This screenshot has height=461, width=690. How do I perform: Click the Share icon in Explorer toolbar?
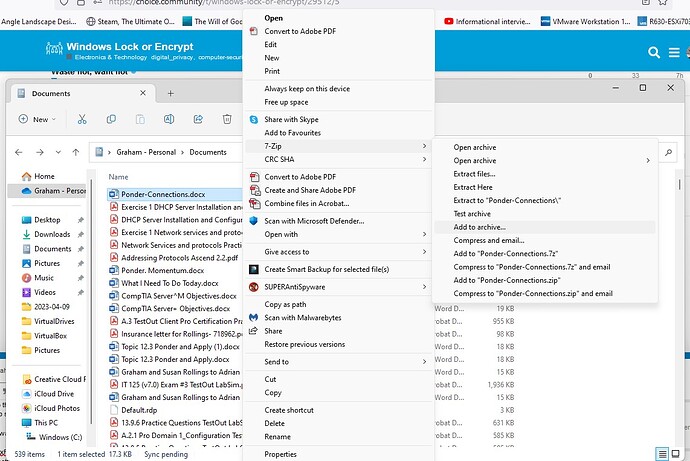(x=198, y=119)
